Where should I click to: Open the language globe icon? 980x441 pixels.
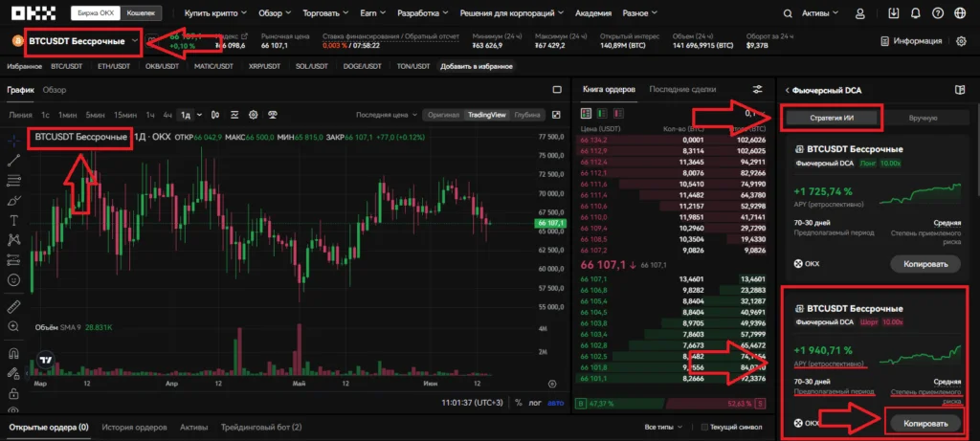(960, 13)
